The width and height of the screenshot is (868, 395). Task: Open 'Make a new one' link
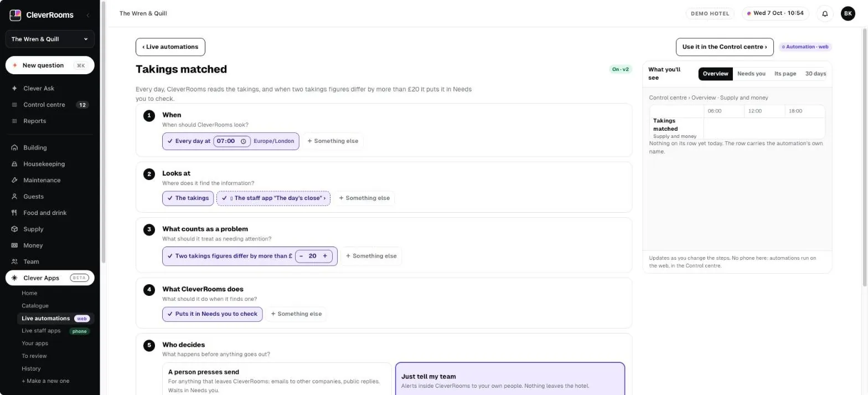click(x=45, y=381)
